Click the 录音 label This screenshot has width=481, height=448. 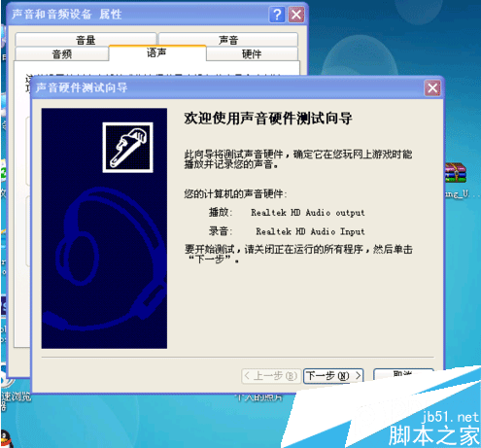pyautogui.click(x=221, y=231)
